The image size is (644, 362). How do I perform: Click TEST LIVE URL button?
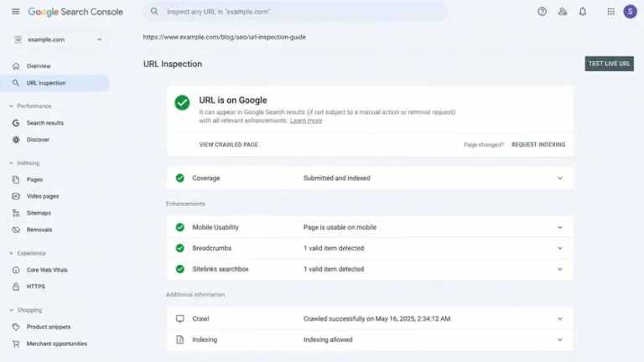[x=609, y=64]
